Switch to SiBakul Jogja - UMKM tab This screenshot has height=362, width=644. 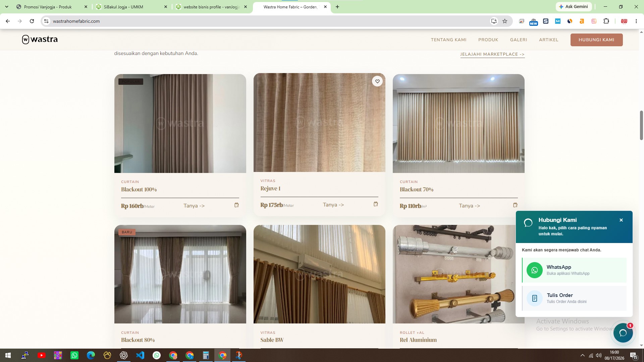point(131,7)
